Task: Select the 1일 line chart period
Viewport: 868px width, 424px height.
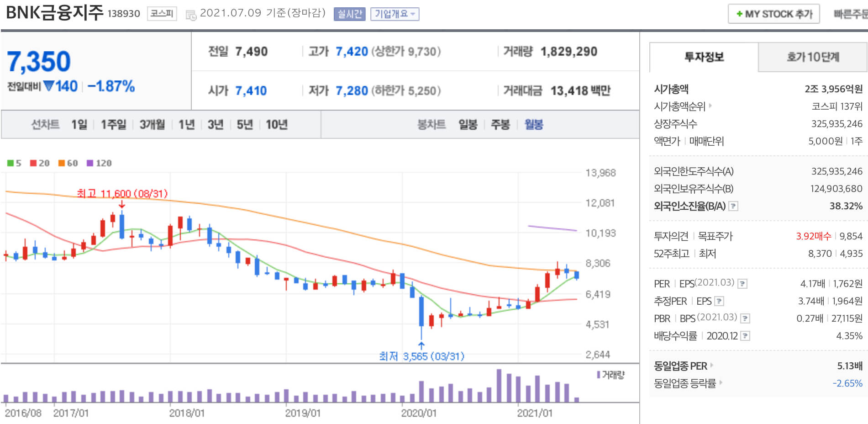Action: pyautogui.click(x=79, y=124)
